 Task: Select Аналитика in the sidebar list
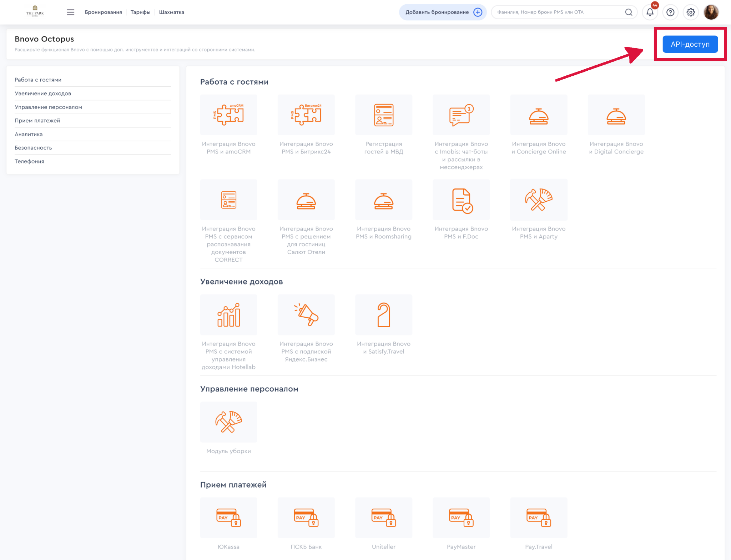(x=29, y=134)
